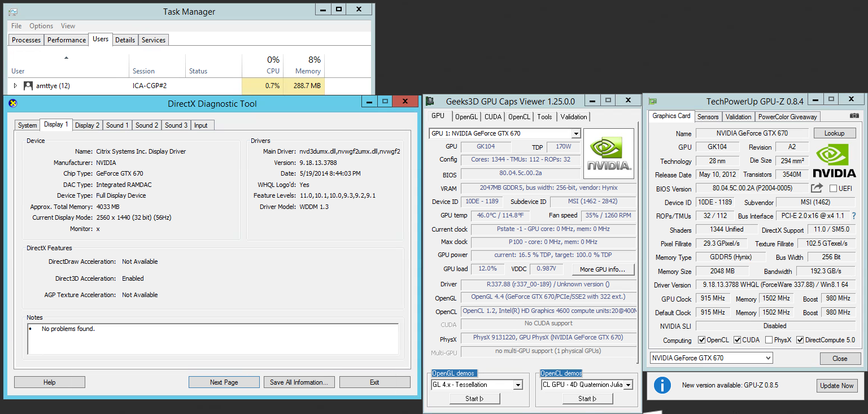Start the OpenGL Tessellation demo
The image size is (868, 414).
point(474,399)
